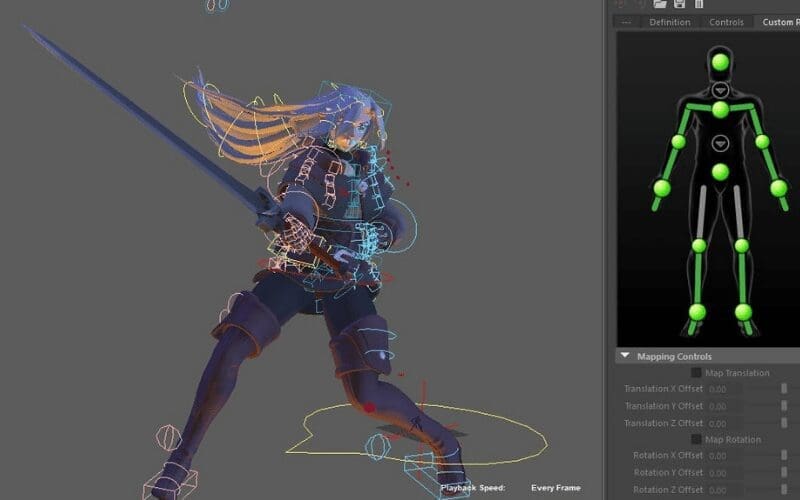This screenshot has width=800, height=500.
Task: Enable the Map Rotation checkbox
Action: [696, 439]
